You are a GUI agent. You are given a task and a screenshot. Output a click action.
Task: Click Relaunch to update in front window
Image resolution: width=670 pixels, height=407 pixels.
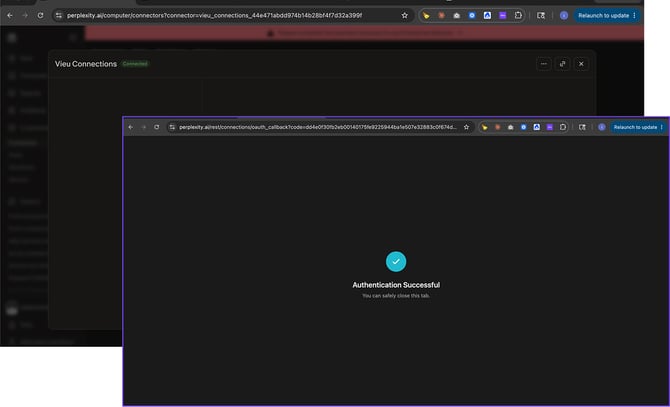pos(635,127)
